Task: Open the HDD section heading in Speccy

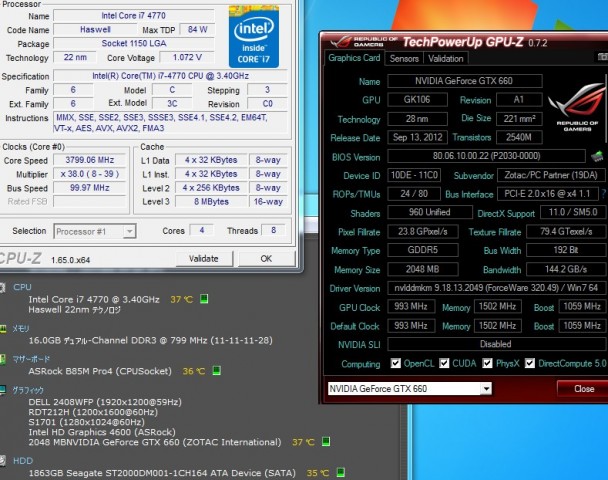Action: [x=23, y=461]
